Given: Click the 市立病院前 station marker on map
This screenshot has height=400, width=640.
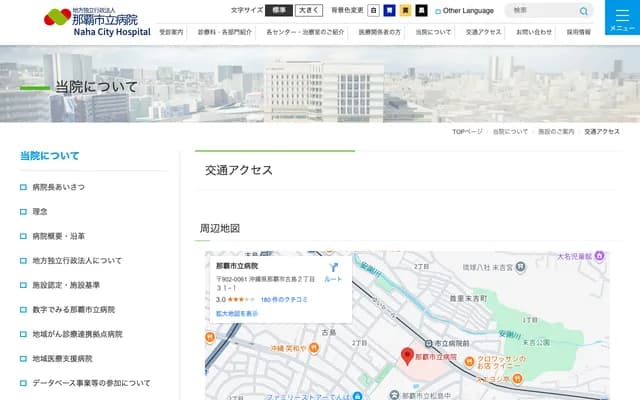Looking at the screenshot, I should [x=430, y=342].
